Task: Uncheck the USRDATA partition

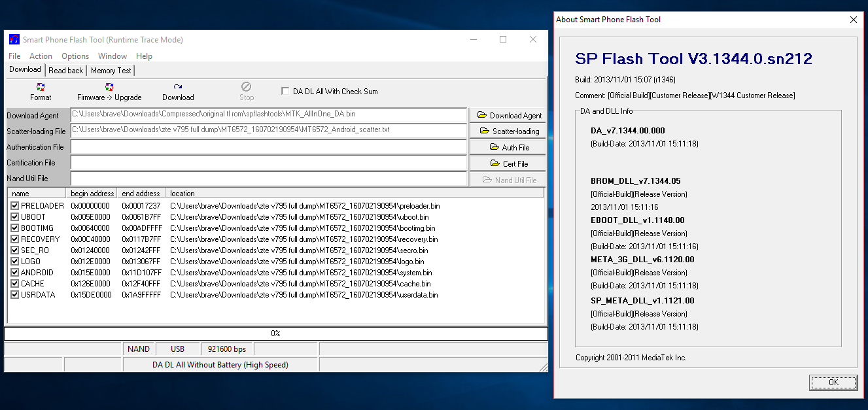Action: 14,294
